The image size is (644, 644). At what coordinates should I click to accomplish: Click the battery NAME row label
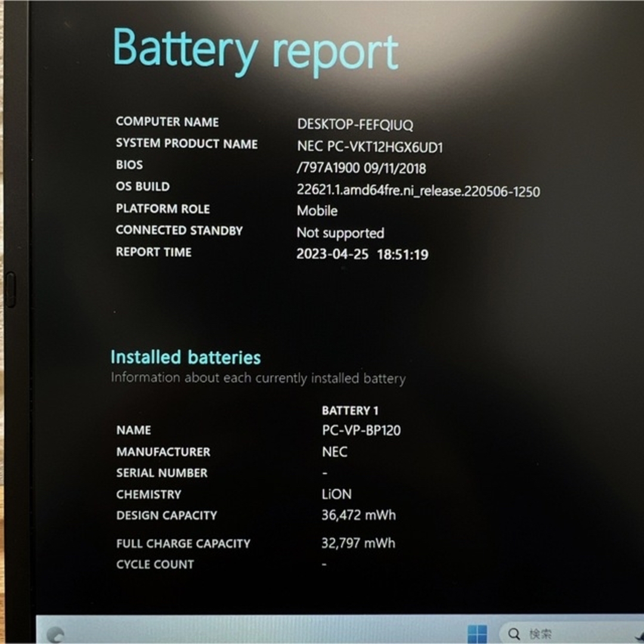pos(134,430)
